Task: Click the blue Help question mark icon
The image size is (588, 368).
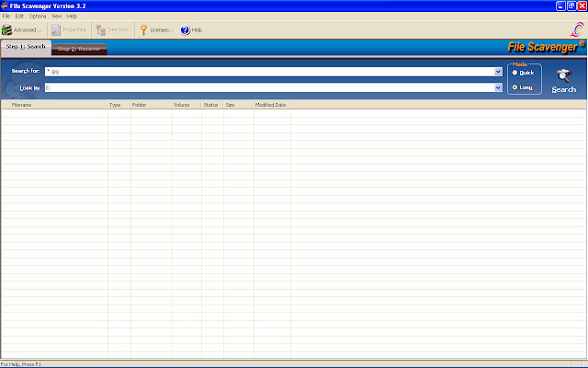Action: tap(185, 30)
